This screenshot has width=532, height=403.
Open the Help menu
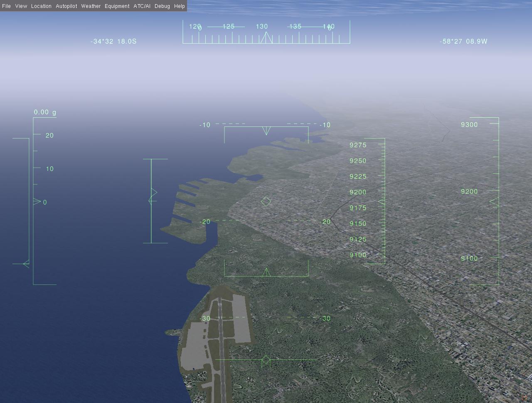tap(180, 6)
